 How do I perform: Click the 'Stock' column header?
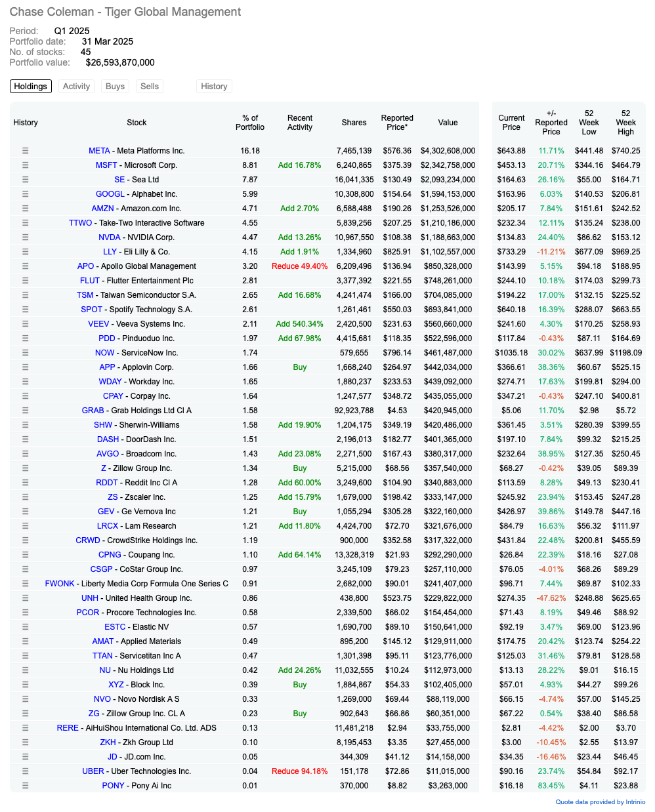pyautogui.click(x=137, y=123)
